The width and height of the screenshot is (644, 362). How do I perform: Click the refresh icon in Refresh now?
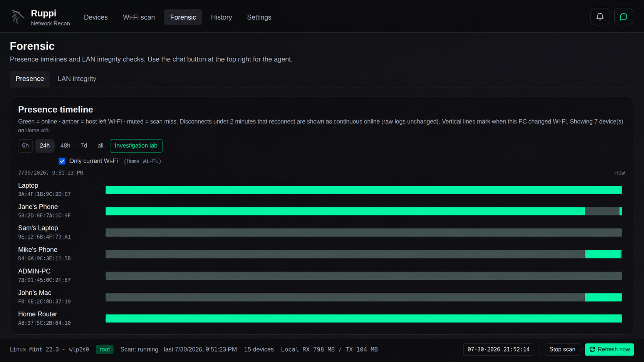click(x=592, y=349)
